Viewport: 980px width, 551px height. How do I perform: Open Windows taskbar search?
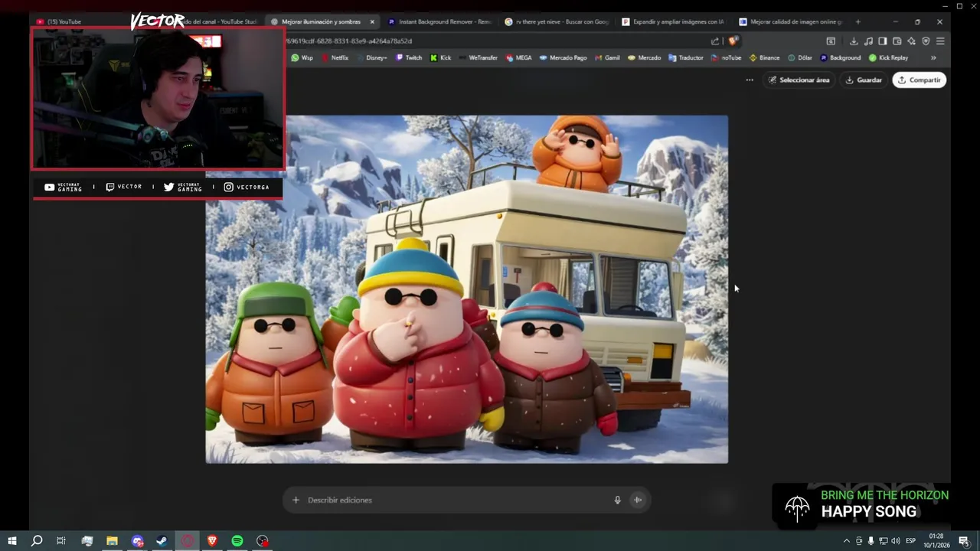(x=36, y=541)
